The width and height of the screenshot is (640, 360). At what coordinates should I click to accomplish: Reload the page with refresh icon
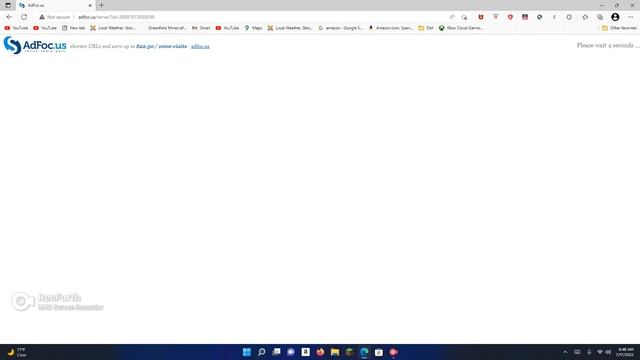24,17
